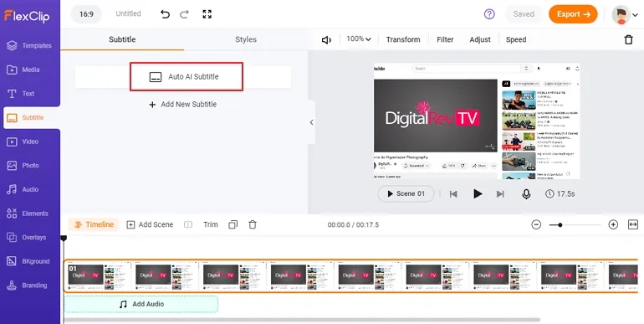Zoom in the timeline

pos(613,224)
